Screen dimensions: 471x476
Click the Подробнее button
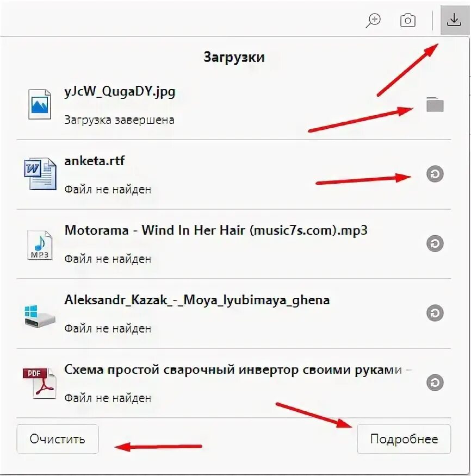(x=404, y=439)
